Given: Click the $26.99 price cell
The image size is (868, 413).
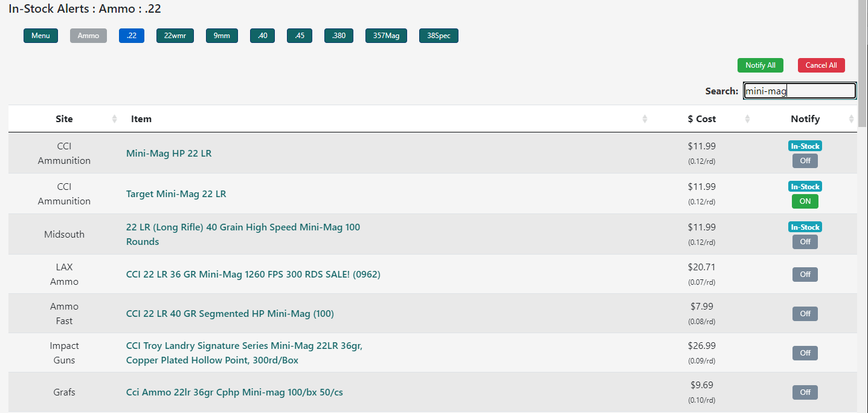Looking at the screenshot, I should click(701, 353).
